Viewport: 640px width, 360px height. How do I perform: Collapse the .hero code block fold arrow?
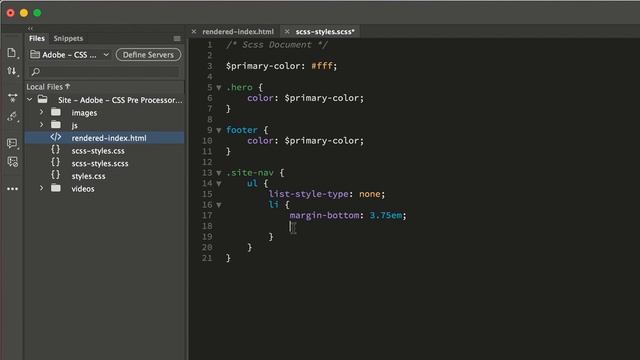coord(219,88)
